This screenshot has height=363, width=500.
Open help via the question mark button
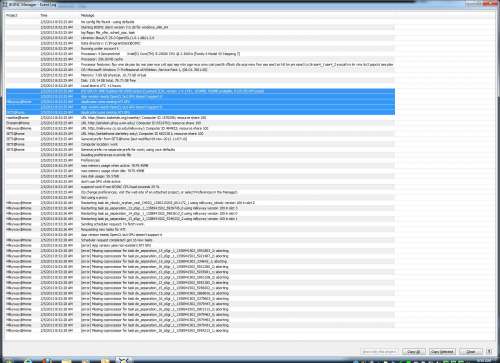click(489, 352)
